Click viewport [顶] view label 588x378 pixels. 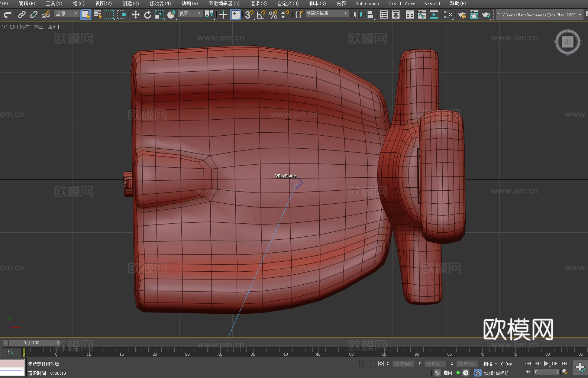click(x=13, y=27)
